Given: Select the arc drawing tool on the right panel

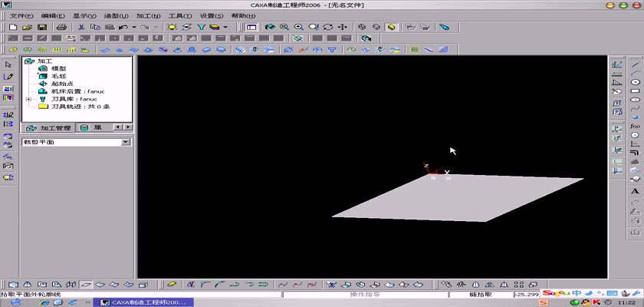Looking at the screenshot, I should [635, 73].
